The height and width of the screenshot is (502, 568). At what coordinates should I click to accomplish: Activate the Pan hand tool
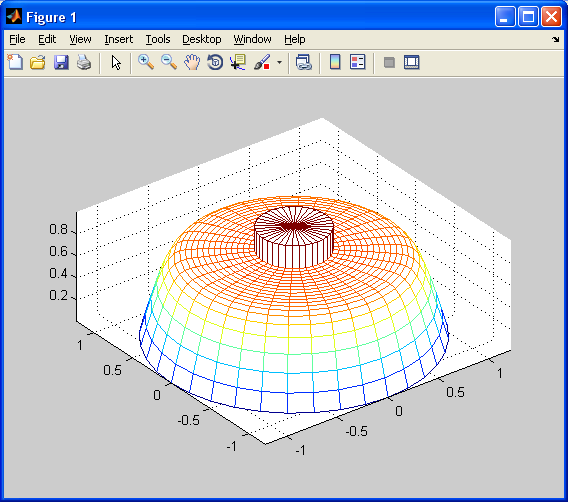click(x=192, y=63)
